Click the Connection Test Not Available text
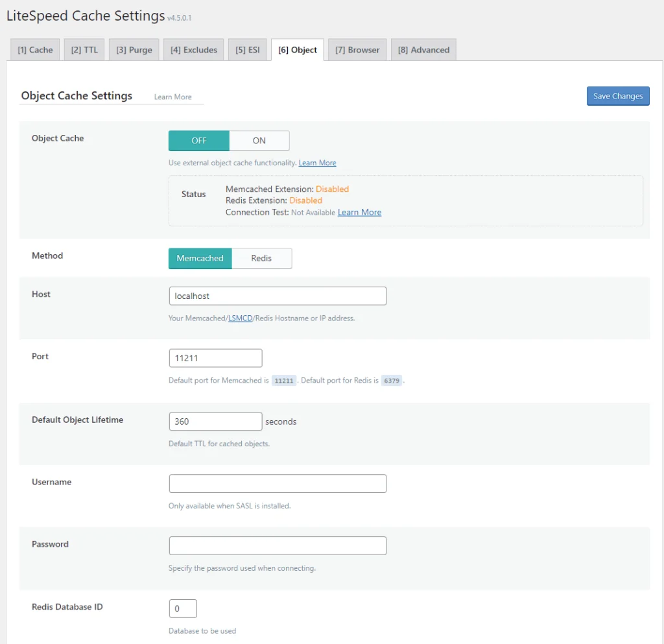 pos(313,213)
